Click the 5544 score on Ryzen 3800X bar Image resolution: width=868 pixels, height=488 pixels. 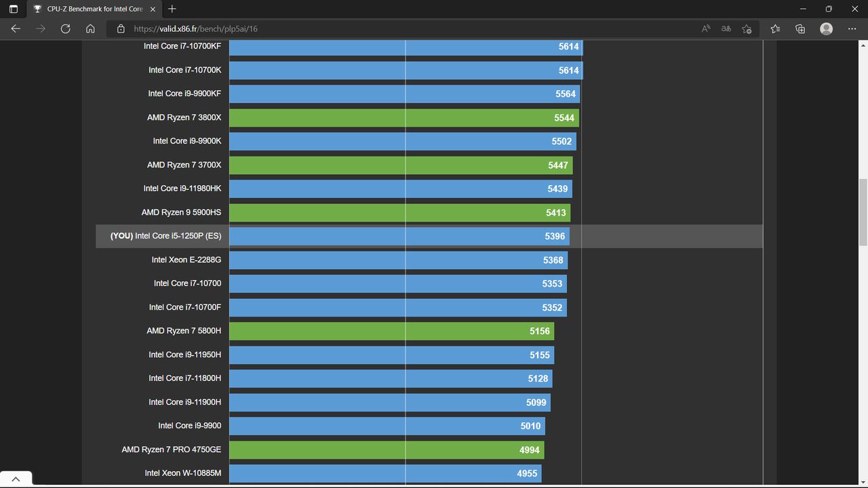click(564, 118)
